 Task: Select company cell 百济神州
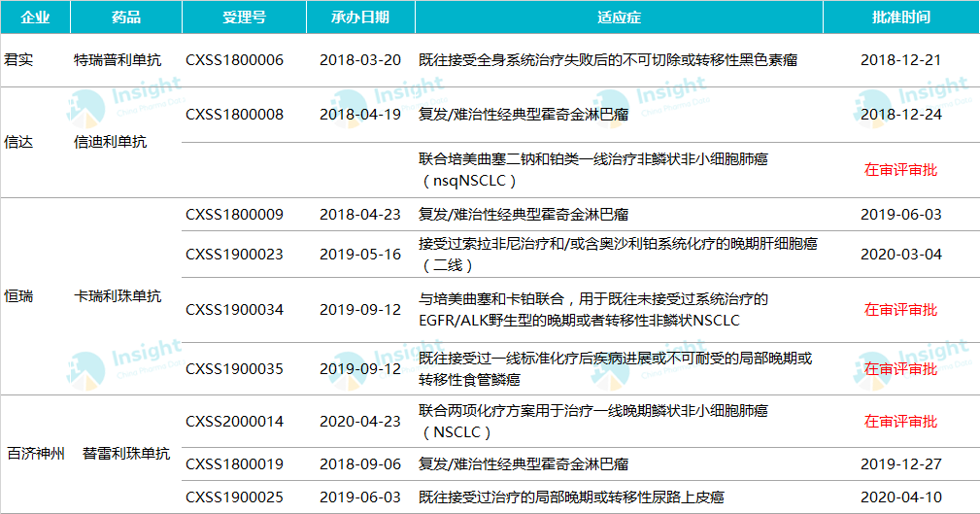(36, 454)
